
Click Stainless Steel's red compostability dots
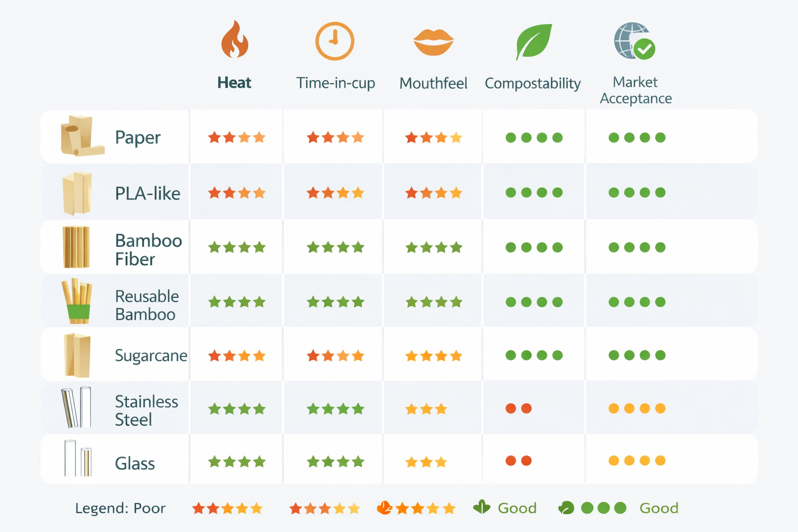coord(518,408)
